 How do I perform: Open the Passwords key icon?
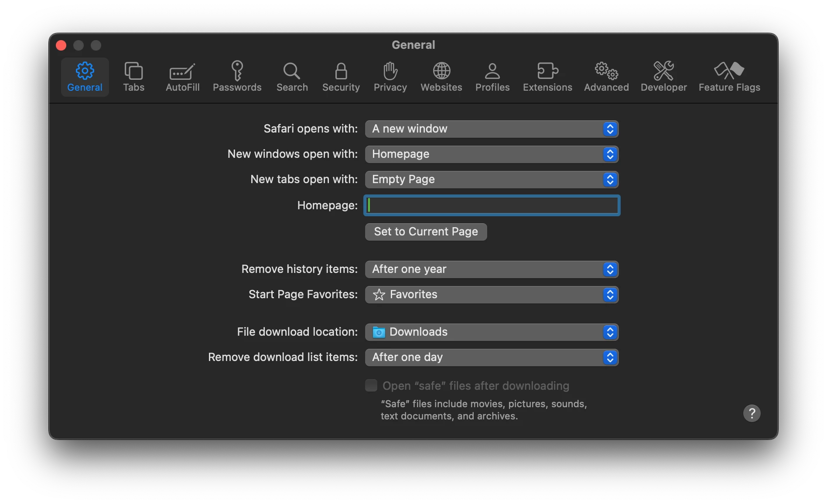(237, 71)
